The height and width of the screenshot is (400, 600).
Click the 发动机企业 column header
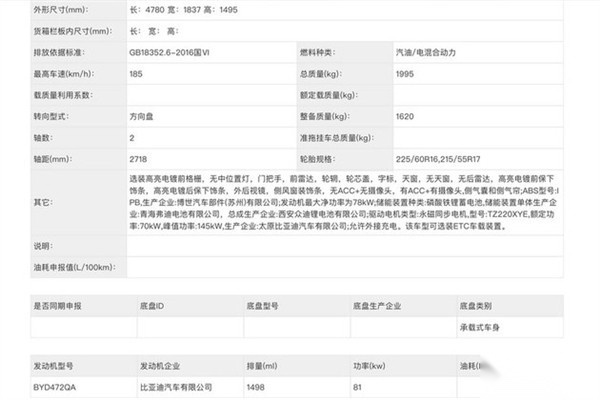(160, 366)
